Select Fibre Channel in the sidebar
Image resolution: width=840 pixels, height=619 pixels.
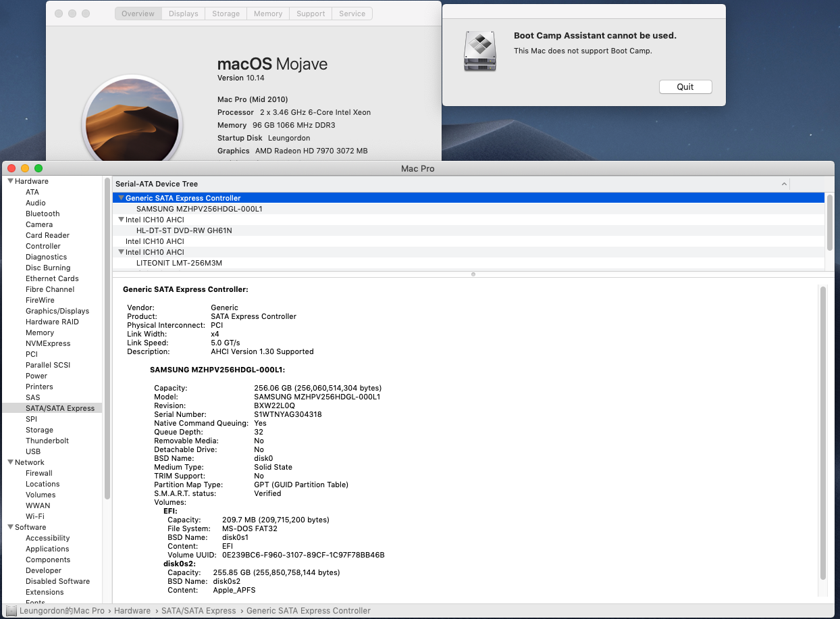50,289
